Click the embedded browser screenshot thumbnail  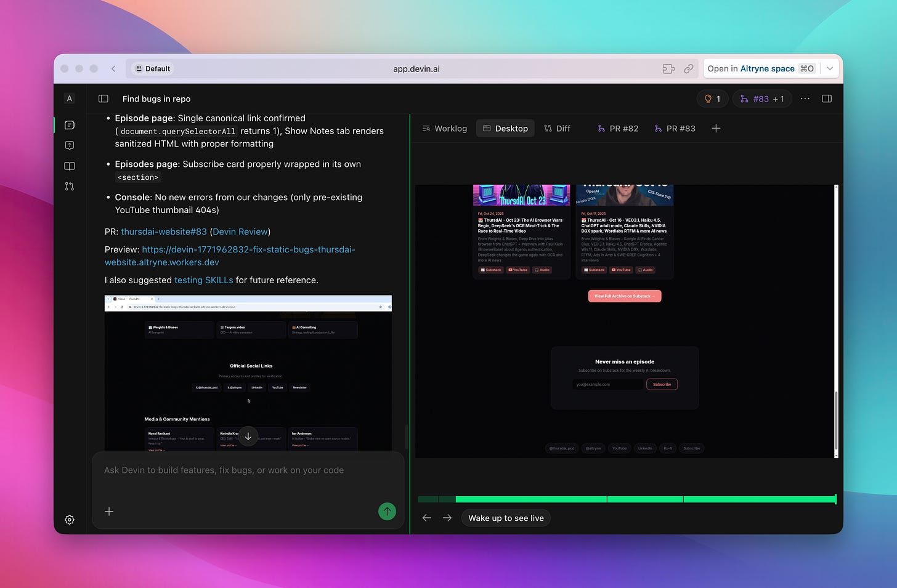tap(248, 373)
